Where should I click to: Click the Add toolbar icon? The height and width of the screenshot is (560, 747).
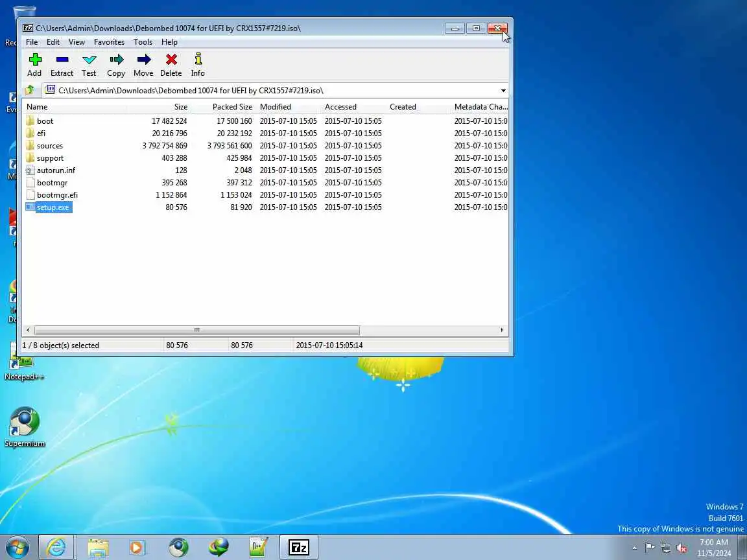tap(35, 60)
